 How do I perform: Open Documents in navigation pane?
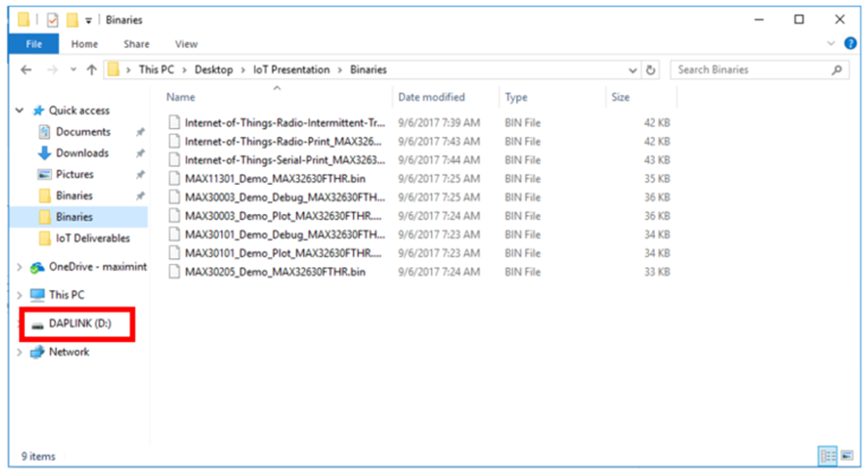pos(83,132)
